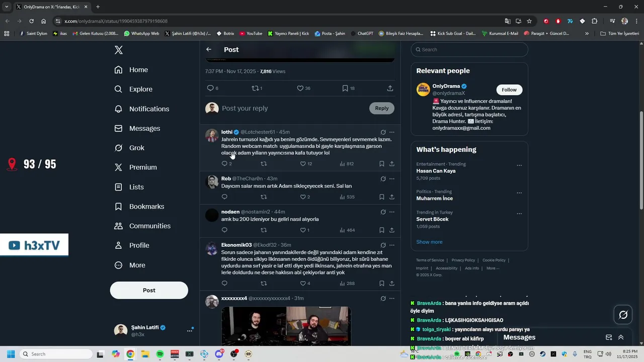Open account menu dots beside Şahin Latifi
The image size is (644, 362).
pyautogui.click(x=190, y=330)
